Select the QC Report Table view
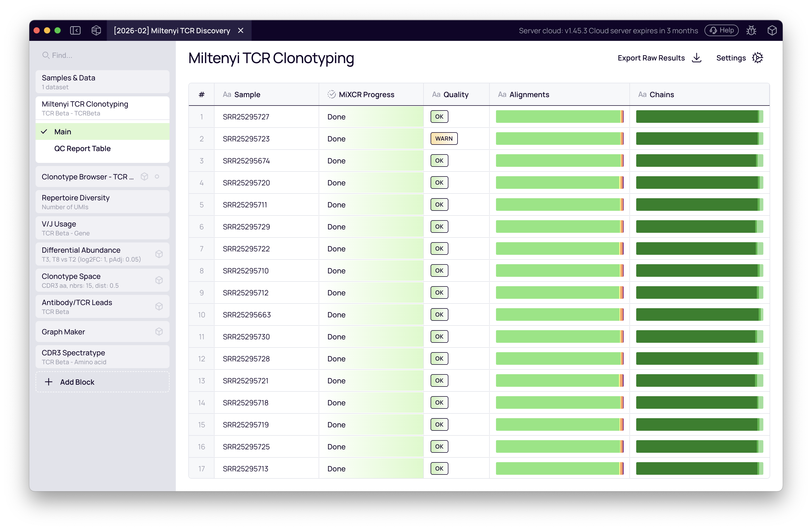This screenshot has width=812, height=530. [82, 148]
